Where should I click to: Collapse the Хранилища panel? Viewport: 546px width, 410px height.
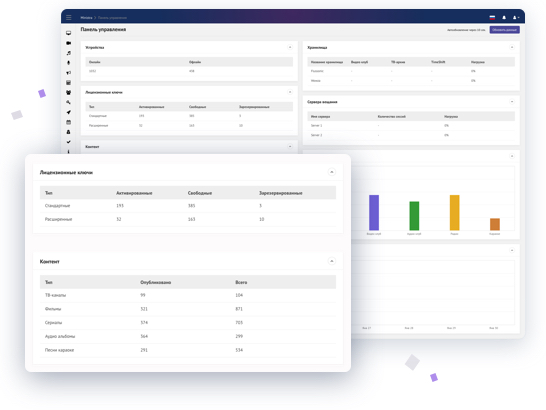pyautogui.click(x=512, y=47)
